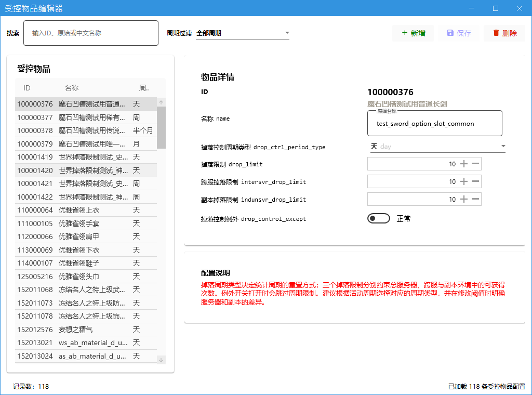Select row 100000379 魔石凹槽测试用唯一
The image size is (532, 395).
pos(86,144)
